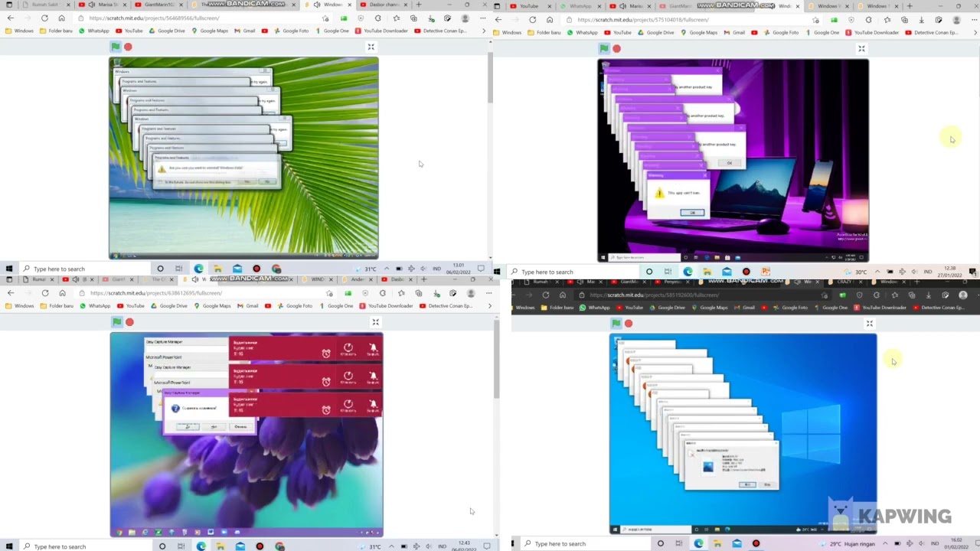
Task: Exit fullscreen on the palm-leaf Scratch project
Action: pos(371,47)
